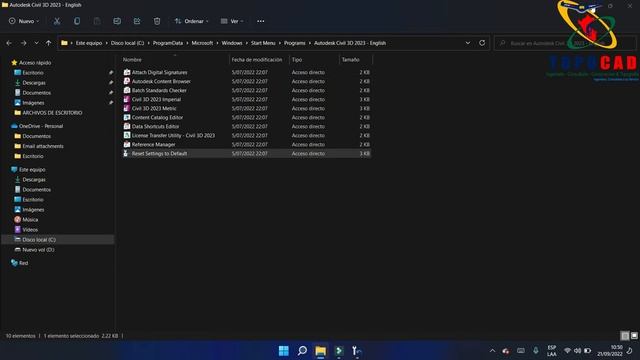Viewport: 640px width, 360px height.
Task: Go up one folder level arrow
Action: pyautogui.click(x=48, y=43)
